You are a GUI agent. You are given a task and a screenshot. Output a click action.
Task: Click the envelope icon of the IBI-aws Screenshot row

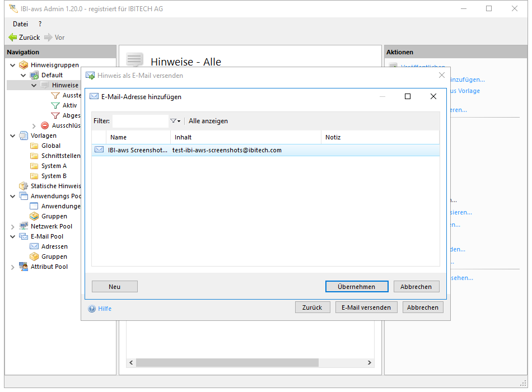pyautogui.click(x=99, y=150)
